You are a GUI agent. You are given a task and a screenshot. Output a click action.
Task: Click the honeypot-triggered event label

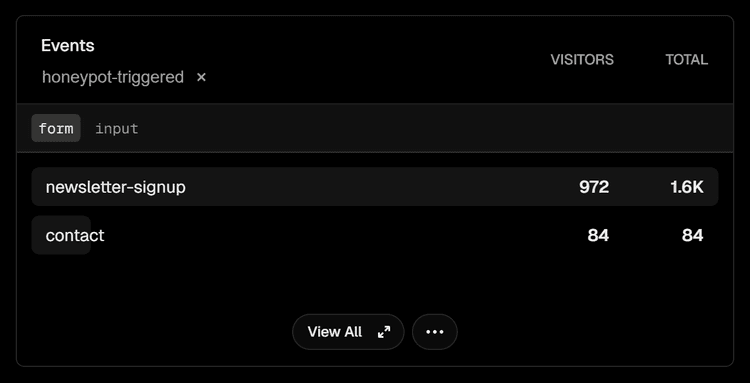point(113,77)
